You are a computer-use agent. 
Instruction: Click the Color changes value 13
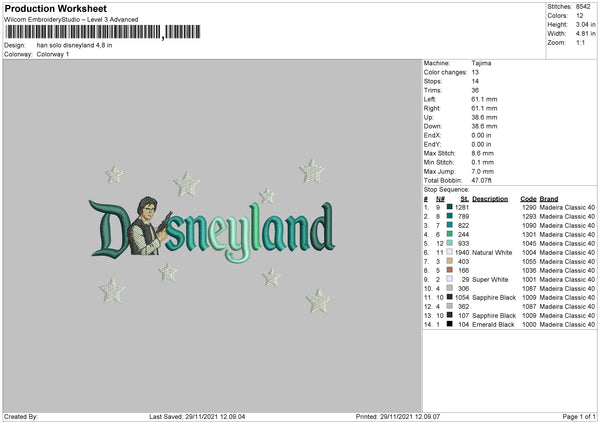[475, 72]
